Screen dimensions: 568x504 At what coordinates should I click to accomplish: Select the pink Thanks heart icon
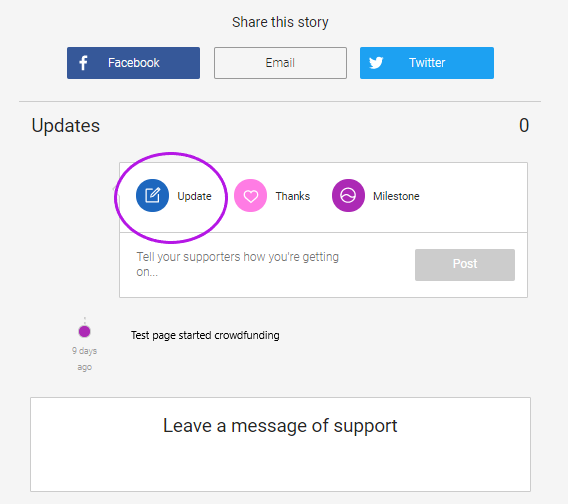pyautogui.click(x=250, y=196)
